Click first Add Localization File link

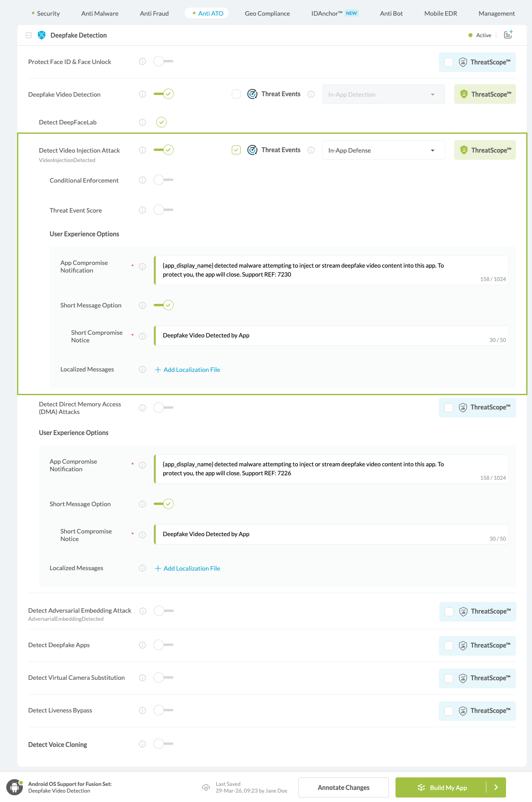pos(192,370)
